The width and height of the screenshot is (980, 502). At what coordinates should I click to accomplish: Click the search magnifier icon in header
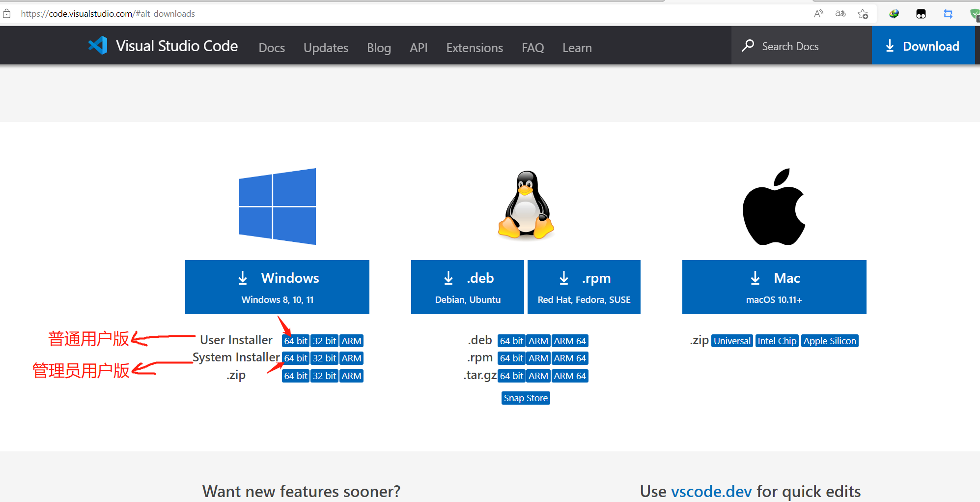748,46
